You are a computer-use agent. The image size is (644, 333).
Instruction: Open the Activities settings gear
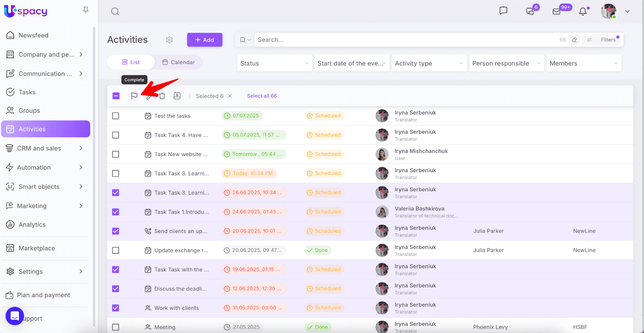(169, 40)
